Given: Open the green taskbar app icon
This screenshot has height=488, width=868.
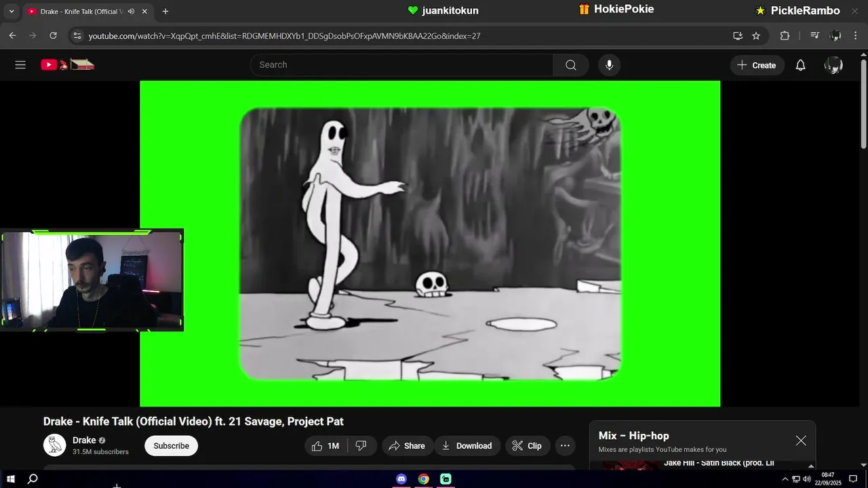Looking at the screenshot, I should (x=446, y=479).
